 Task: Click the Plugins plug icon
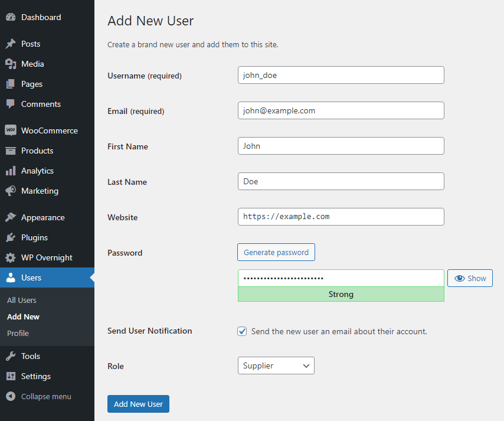coord(11,237)
